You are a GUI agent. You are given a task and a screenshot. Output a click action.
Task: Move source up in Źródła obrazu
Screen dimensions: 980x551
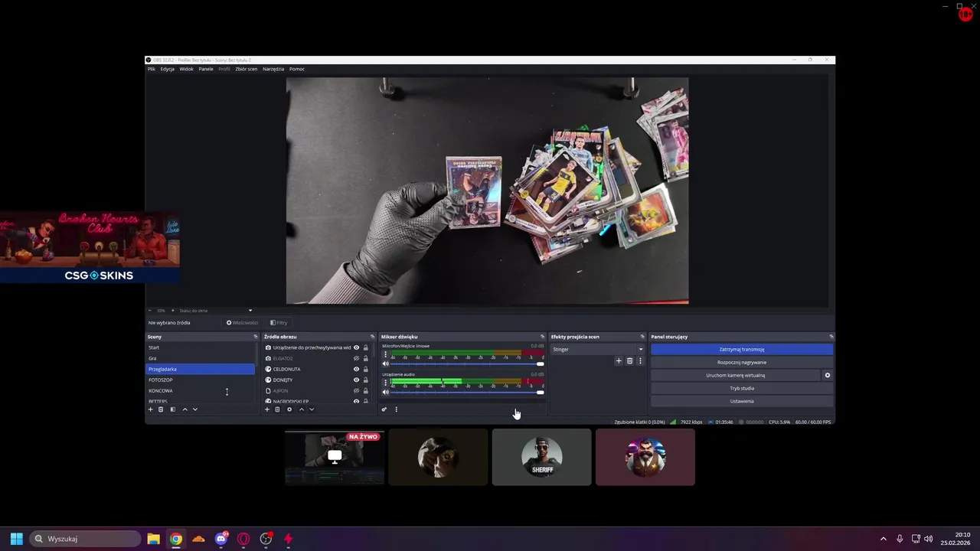click(x=301, y=409)
